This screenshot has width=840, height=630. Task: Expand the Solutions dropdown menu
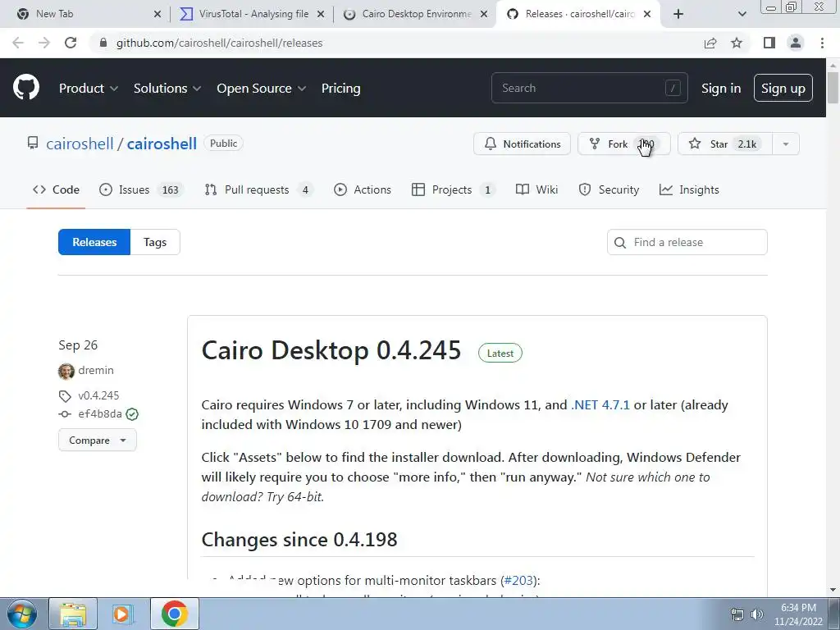(x=167, y=89)
